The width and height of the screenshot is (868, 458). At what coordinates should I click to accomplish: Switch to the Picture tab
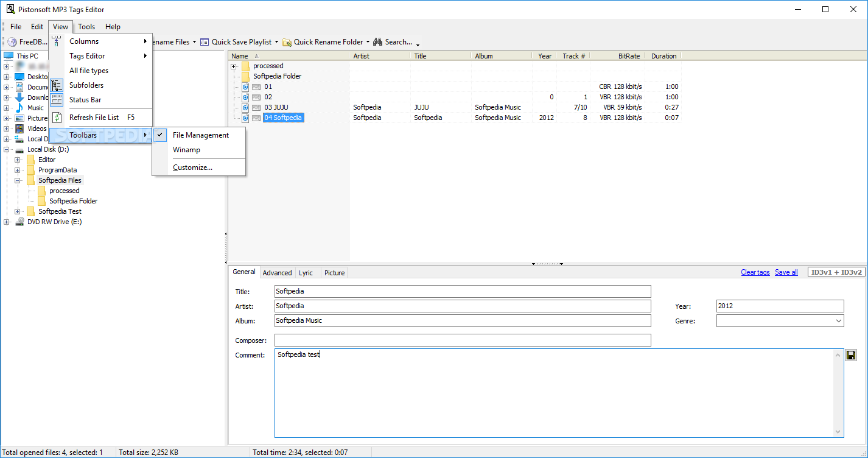[334, 273]
